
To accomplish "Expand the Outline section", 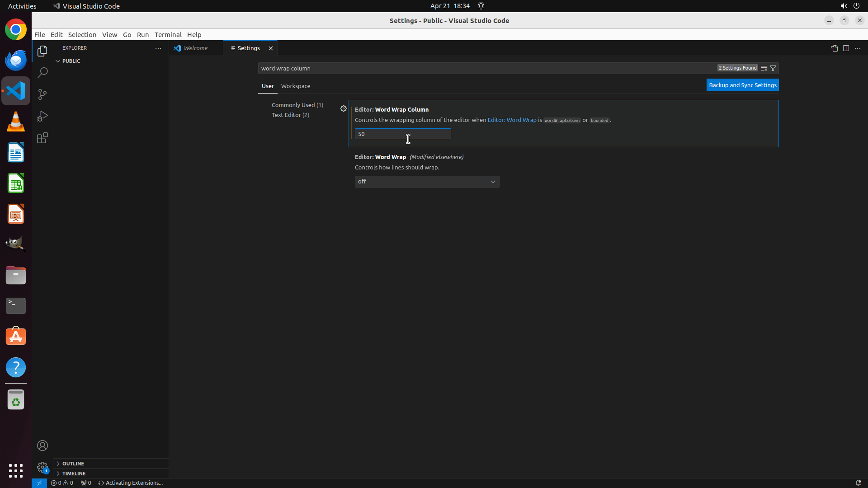I will (x=73, y=464).
